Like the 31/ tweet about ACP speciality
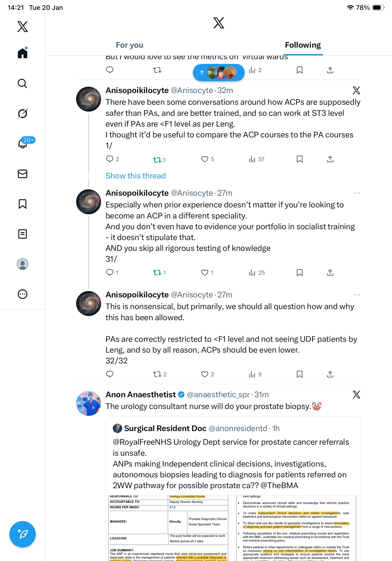 pyautogui.click(x=204, y=273)
